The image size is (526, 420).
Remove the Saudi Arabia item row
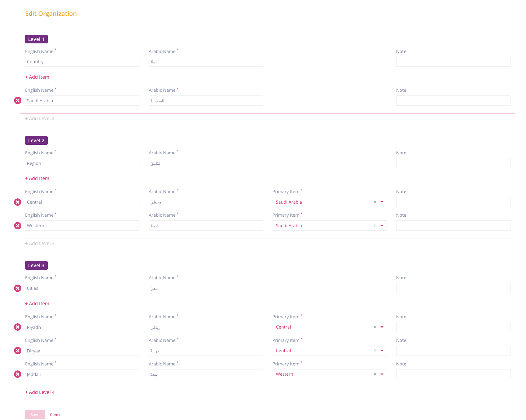18,100
